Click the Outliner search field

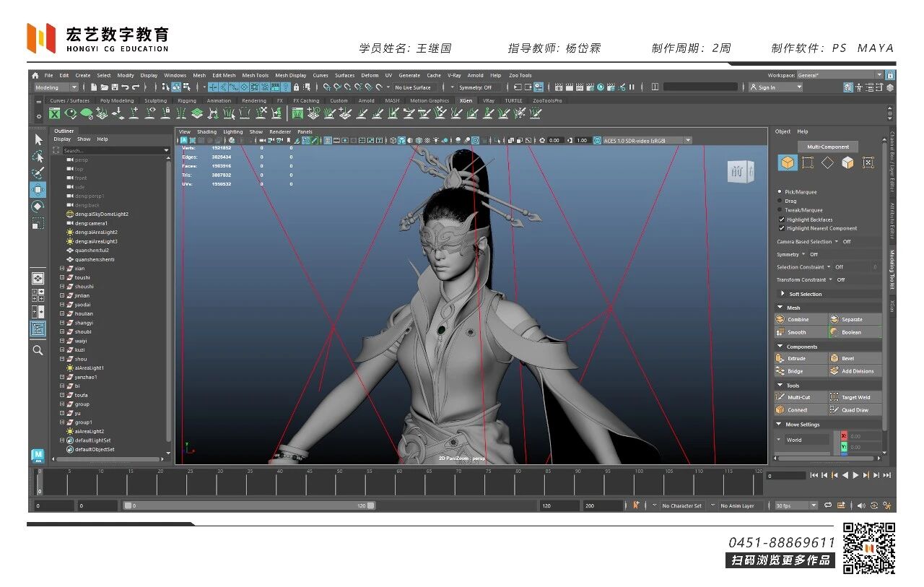point(115,150)
